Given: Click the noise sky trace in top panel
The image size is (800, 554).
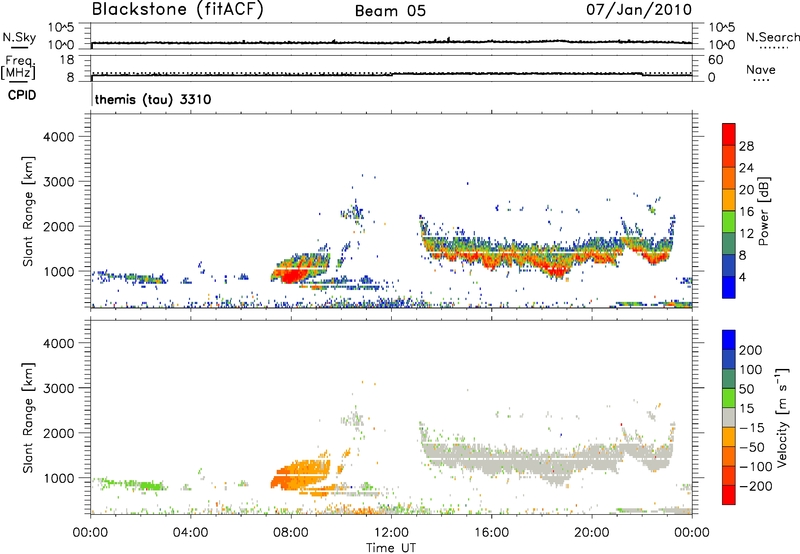Looking at the screenshot, I should click(x=392, y=42).
